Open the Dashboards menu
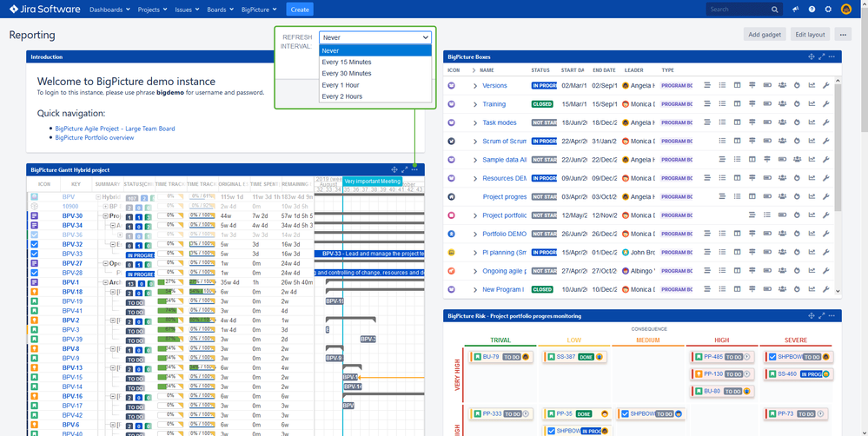Image resolution: width=868 pixels, height=436 pixels. (109, 10)
